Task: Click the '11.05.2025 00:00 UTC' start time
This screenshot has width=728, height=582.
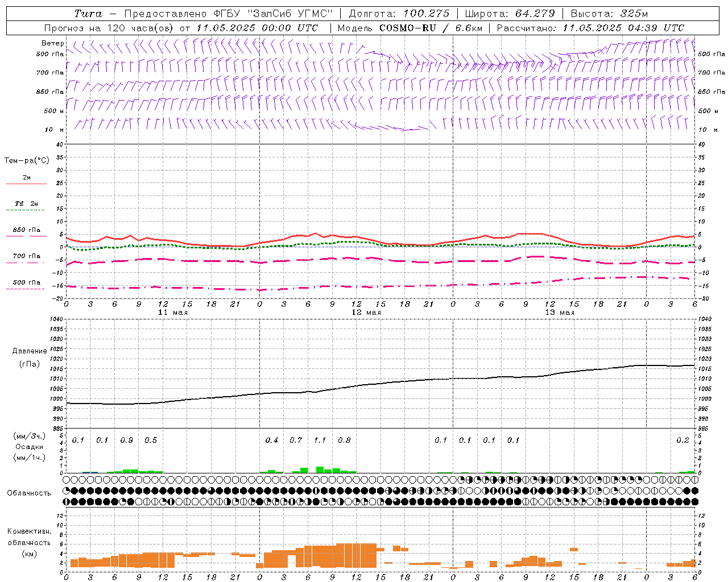Action: coord(257,28)
